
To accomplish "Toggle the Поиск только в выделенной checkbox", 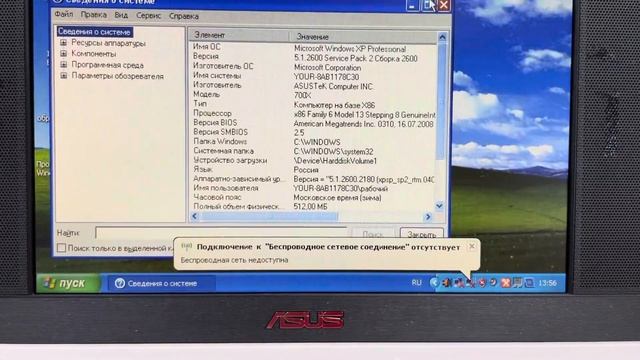I will coord(61,247).
